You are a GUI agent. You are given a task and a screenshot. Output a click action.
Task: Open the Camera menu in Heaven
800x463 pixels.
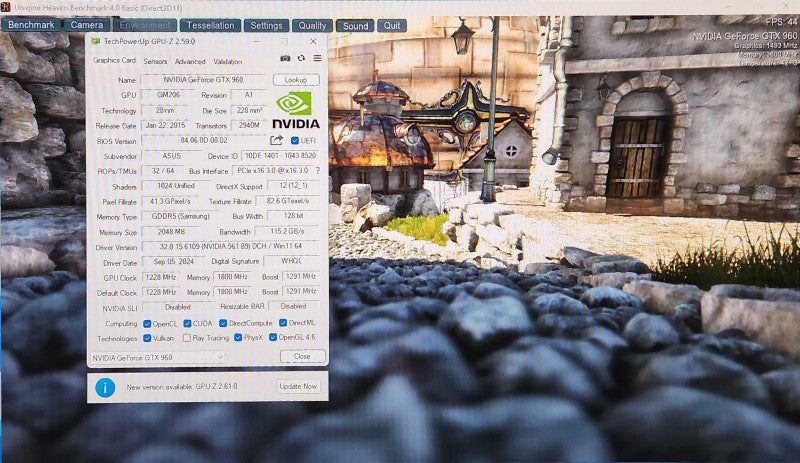coord(87,25)
